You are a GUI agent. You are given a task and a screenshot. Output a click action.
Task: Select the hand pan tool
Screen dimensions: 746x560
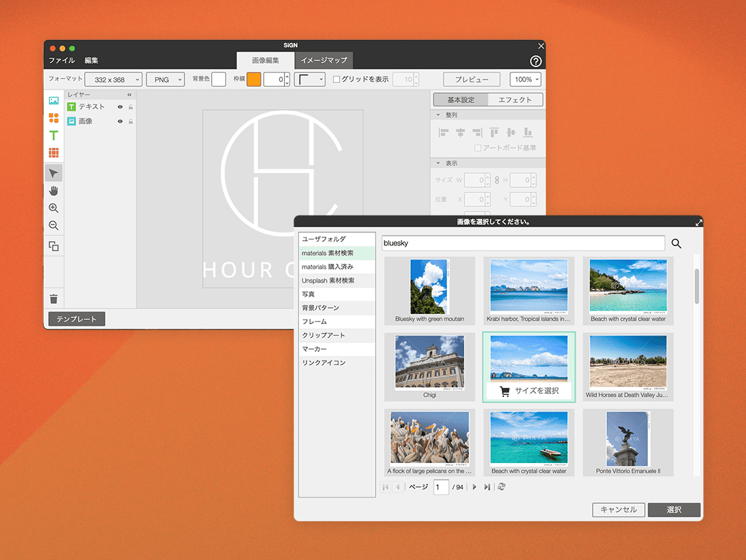(x=54, y=191)
